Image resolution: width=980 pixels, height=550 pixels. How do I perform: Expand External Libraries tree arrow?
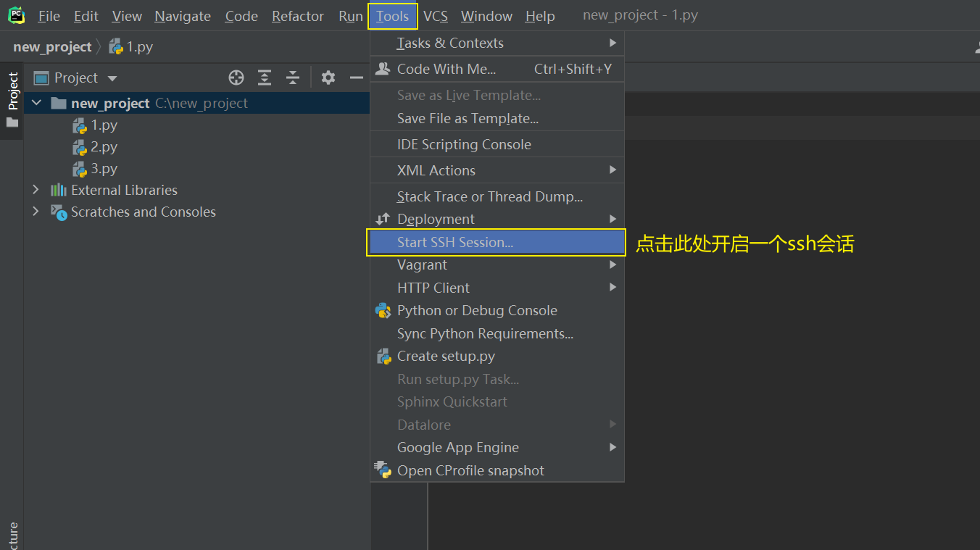(36, 190)
